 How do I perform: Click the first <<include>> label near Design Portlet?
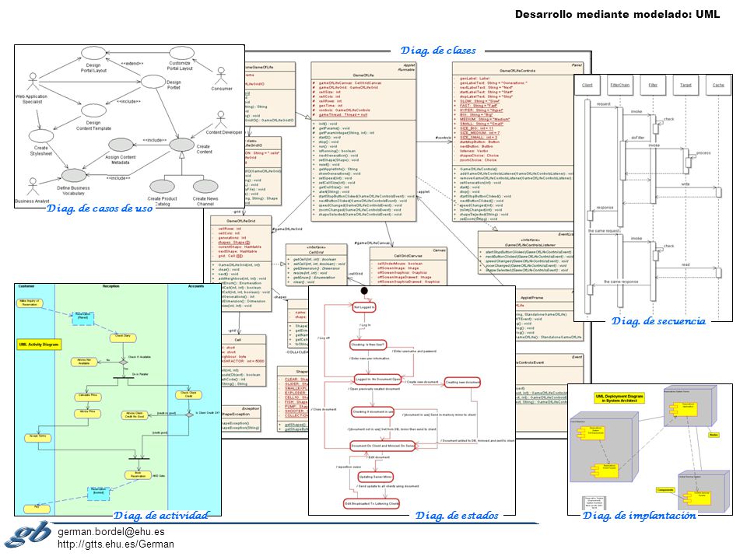pos(128,101)
